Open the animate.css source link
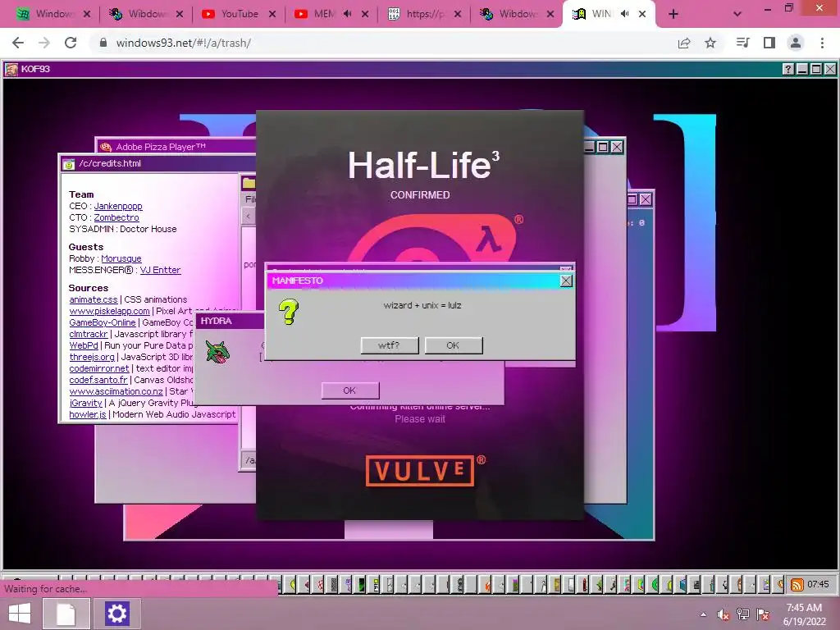The width and height of the screenshot is (840, 630). tap(94, 299)
